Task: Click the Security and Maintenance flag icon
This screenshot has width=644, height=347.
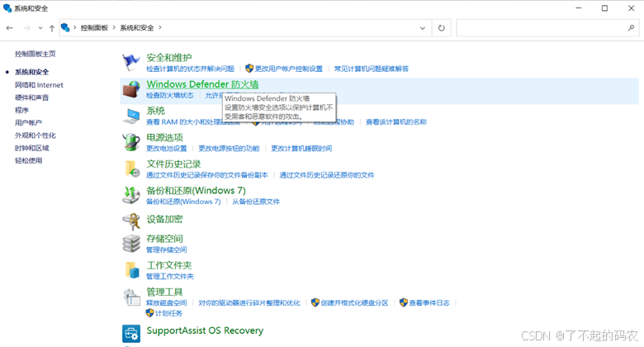Action: (131, 63)
